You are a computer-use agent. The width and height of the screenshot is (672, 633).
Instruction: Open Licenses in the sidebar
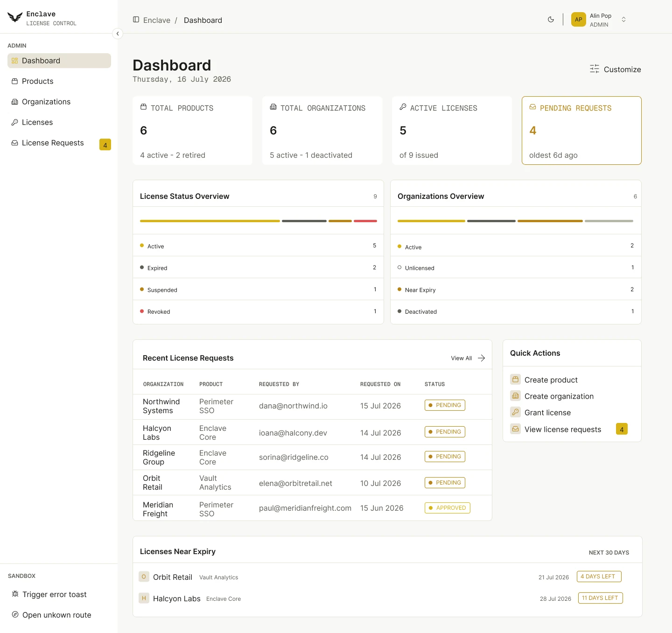(59, 122)
